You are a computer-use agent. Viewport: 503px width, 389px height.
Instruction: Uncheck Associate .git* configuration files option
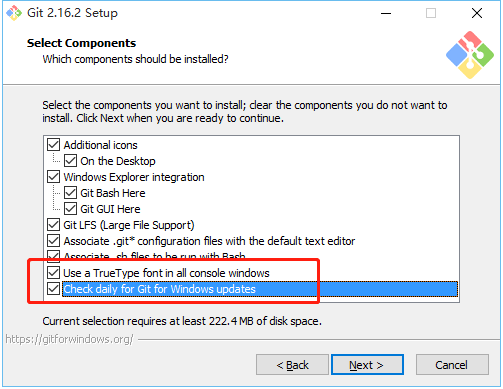click(x=53, y=241)
